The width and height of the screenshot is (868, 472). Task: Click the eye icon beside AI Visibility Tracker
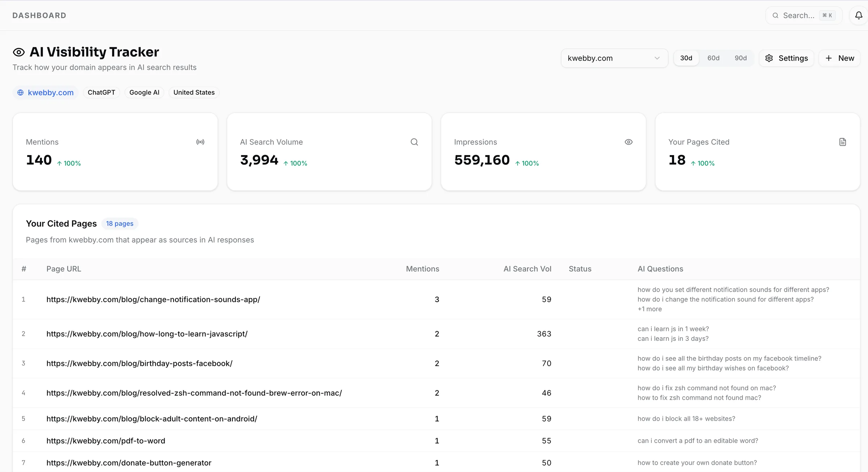click(x=19, y=52)
